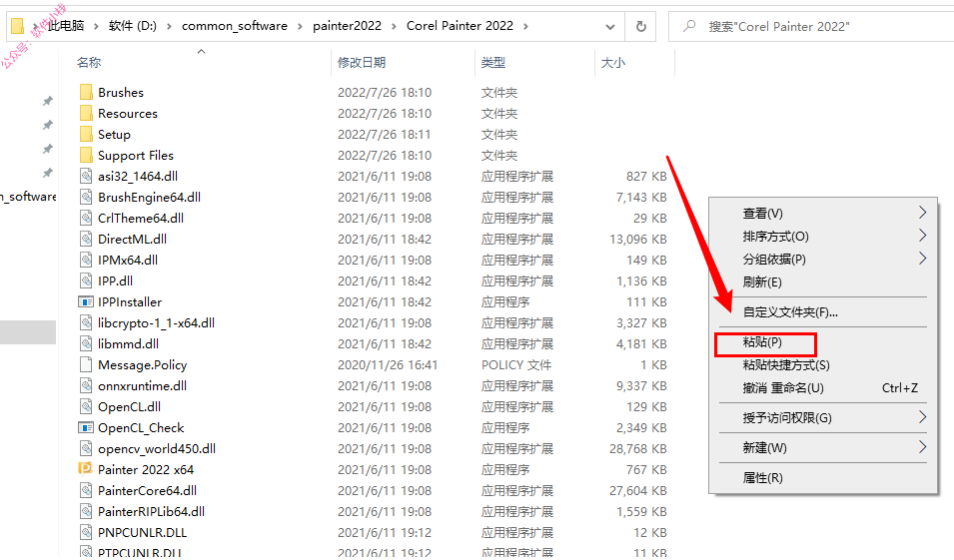The height and width of the screenshot is (560, 954).
Task: Click the Brushes folder icon
Action: tap(86, 93)
